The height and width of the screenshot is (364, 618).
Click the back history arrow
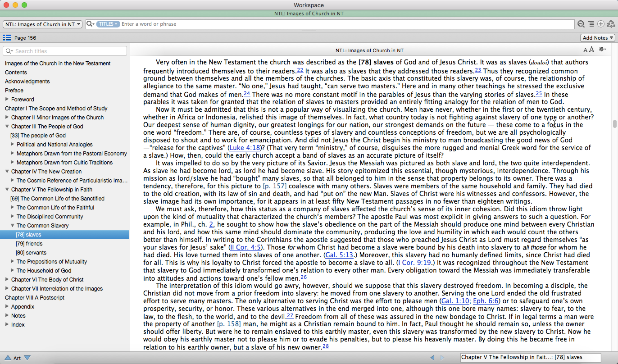(432, 358)
